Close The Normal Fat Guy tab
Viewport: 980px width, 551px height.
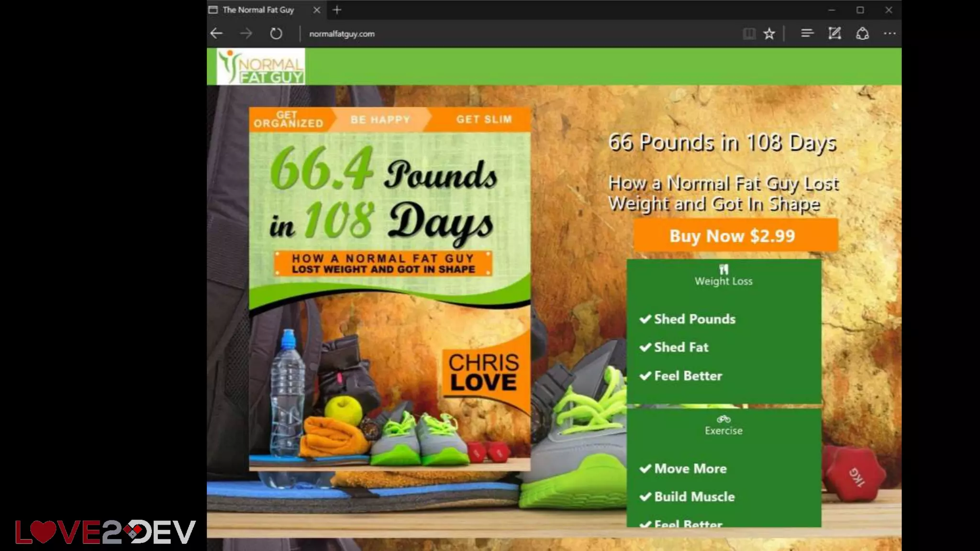click(316, 10)
